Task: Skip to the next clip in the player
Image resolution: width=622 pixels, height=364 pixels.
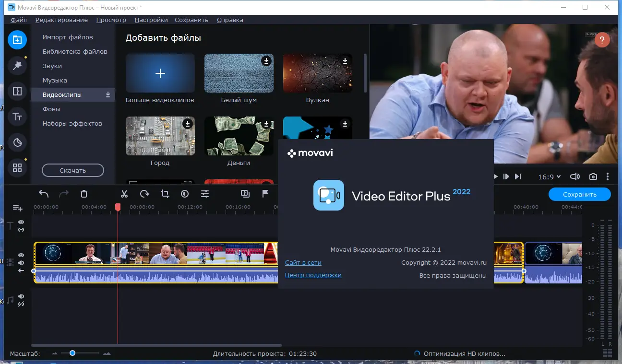Action: (x=517, y=176)
